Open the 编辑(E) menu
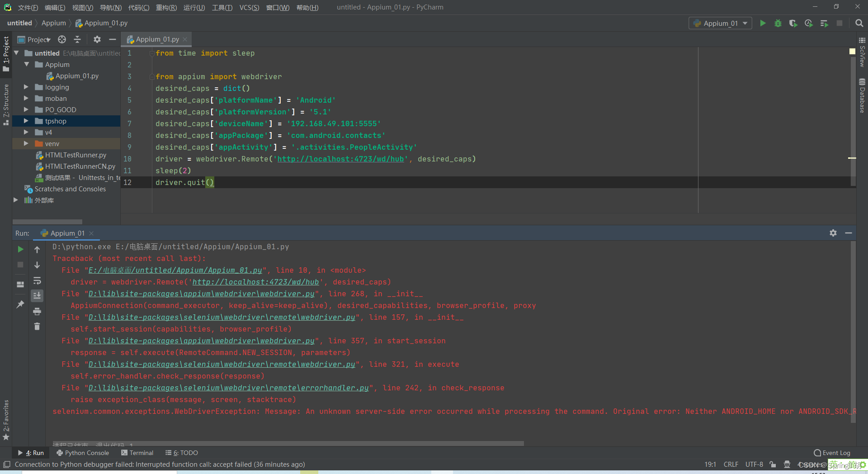868x474 pixels. pyautogui.click(x=55, y=7)
